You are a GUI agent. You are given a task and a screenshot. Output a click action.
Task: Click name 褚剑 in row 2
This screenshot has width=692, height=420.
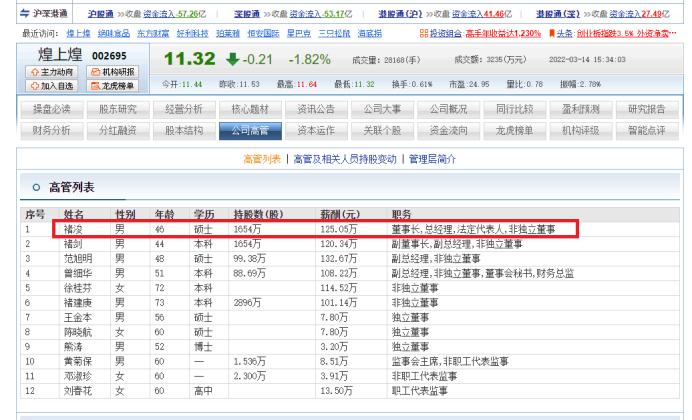click(73, 244)
